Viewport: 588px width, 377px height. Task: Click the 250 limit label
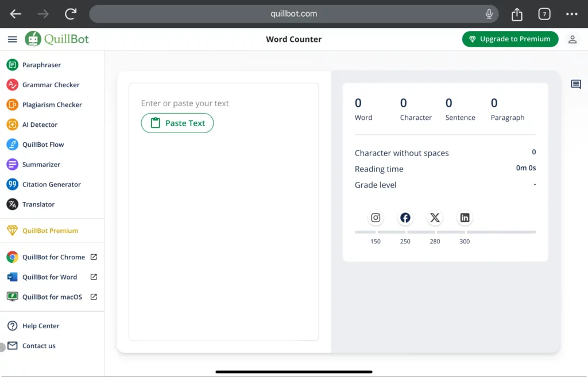[405, 242]
